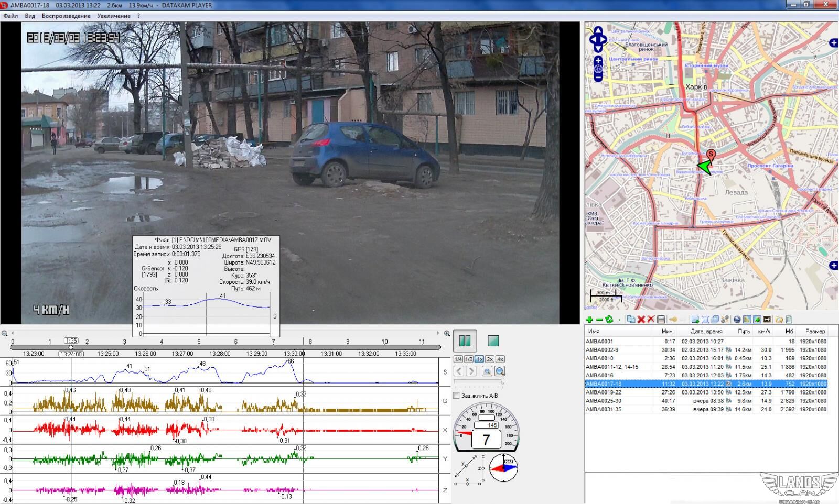This screenshot has width=839, height=504.
Task: Open the Воспроизведение menu
Action: click(66, 16)
